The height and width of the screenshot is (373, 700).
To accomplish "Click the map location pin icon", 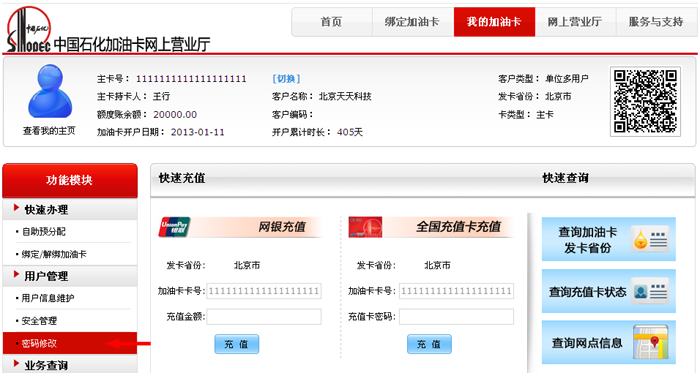I will point(650,342).
